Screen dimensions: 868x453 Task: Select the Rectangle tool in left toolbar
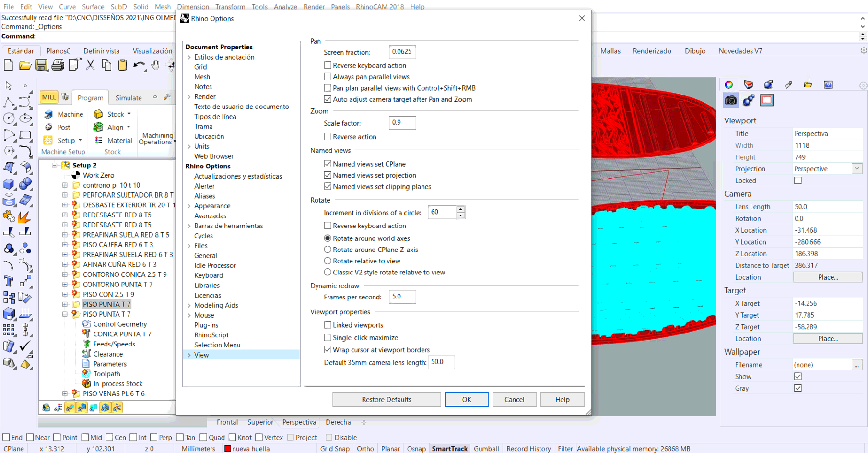coord(25,134)
